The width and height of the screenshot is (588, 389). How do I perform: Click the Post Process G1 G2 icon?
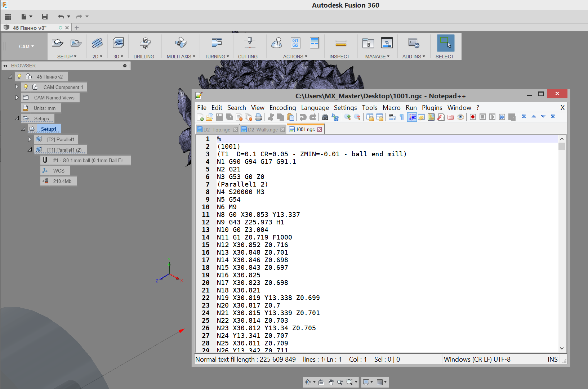tap(295, 43)
